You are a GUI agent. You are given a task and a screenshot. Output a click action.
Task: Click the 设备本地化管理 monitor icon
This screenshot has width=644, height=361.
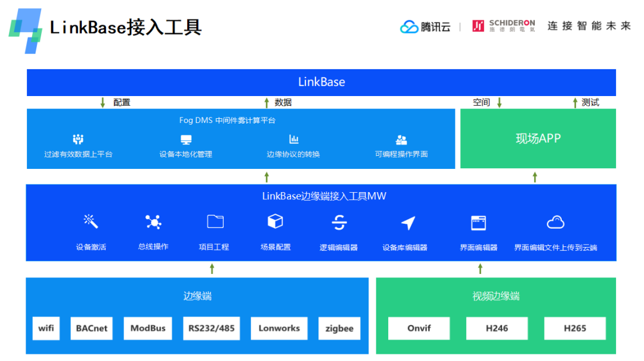pos(186,140)
